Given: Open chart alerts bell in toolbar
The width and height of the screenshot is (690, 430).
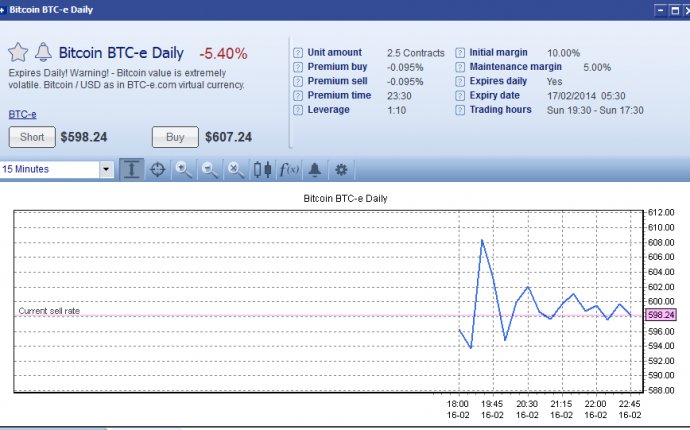Looking at the screenshot, I should (x=315, y=169).
